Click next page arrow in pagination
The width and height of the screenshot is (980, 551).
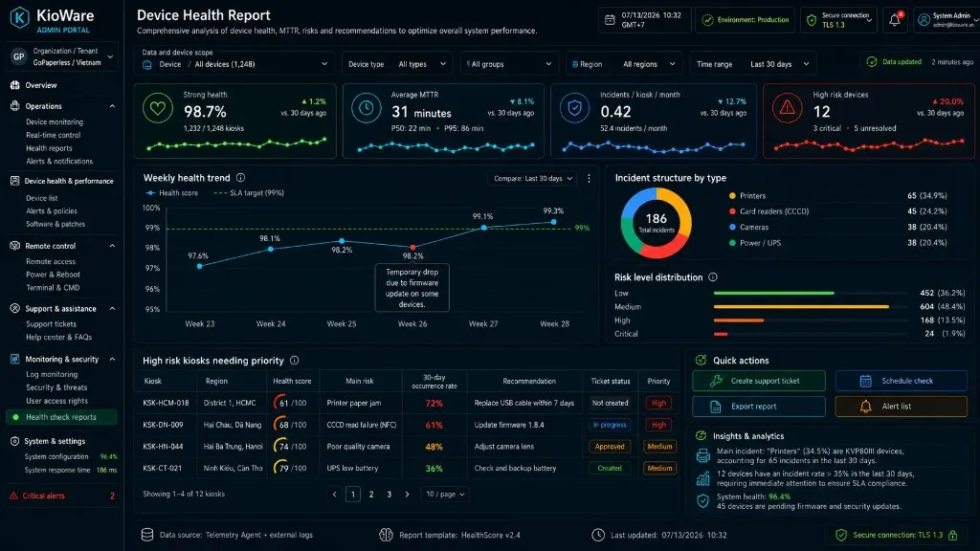click(407, 495)
